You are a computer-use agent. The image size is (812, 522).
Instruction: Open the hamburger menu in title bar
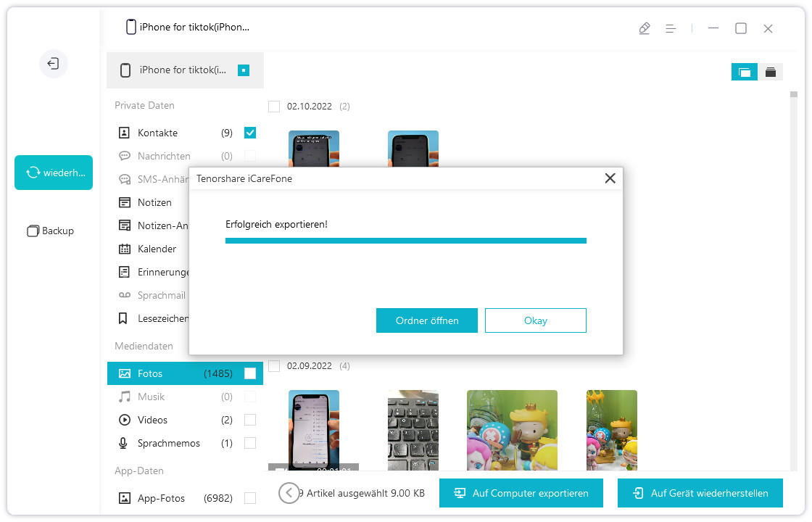tap(671, 28)
